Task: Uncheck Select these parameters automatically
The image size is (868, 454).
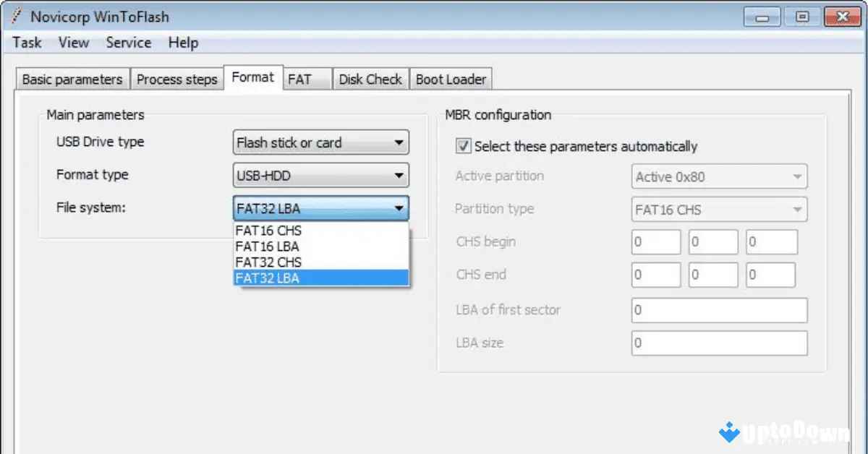Action: [463, 146]
